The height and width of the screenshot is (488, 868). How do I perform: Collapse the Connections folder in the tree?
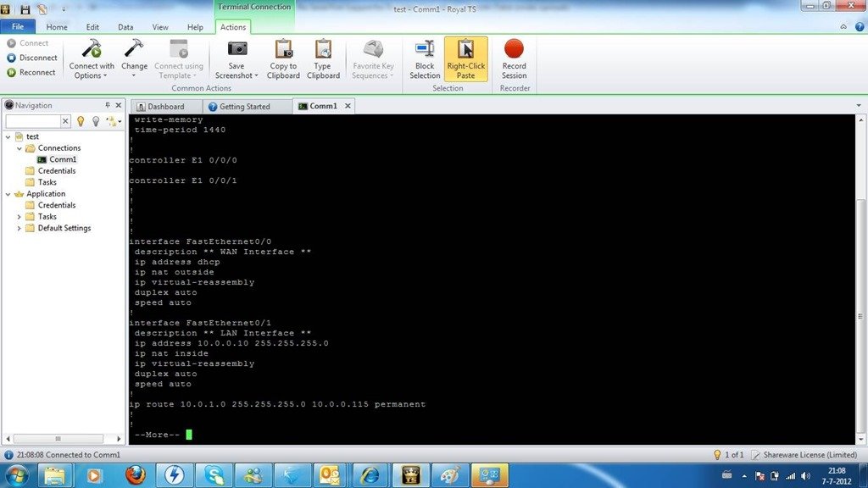pos(19,148)
